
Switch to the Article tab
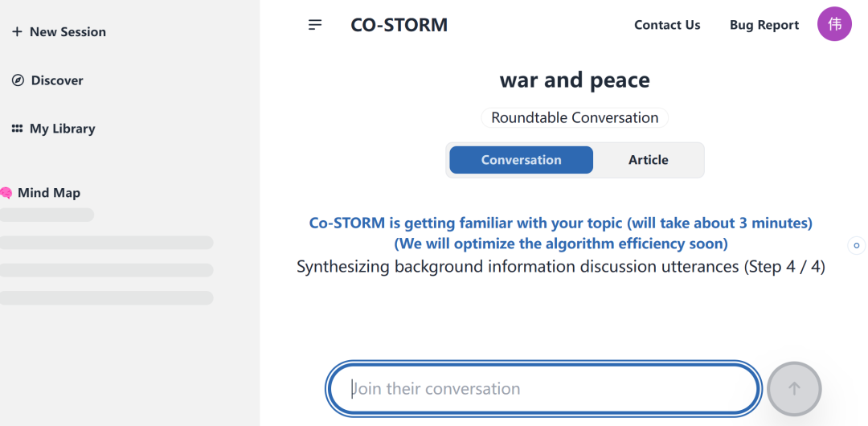point(648,160)
